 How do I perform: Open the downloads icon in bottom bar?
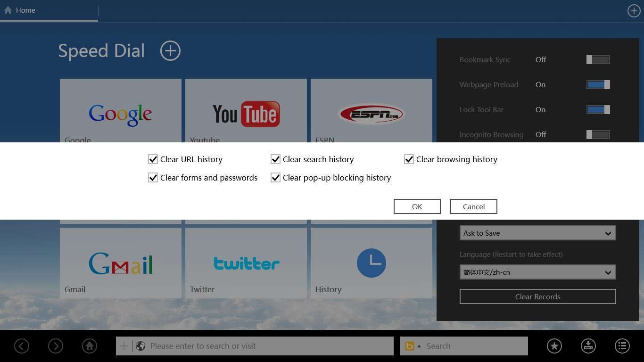tap(588, 346)
